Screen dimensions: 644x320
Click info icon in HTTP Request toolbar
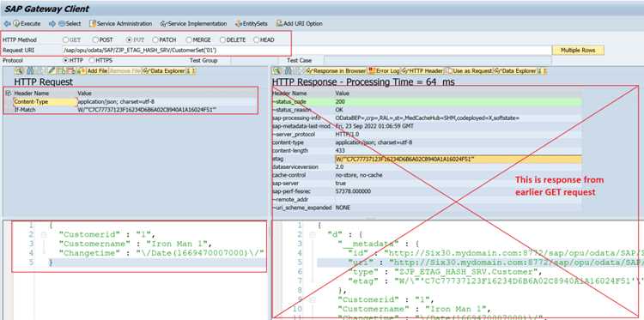[191, 71]
